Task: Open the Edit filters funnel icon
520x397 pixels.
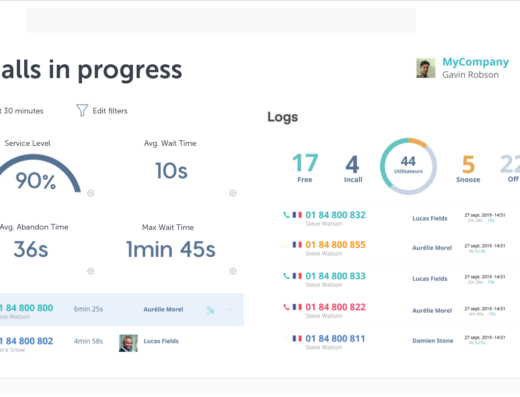Action: [82, 110]
